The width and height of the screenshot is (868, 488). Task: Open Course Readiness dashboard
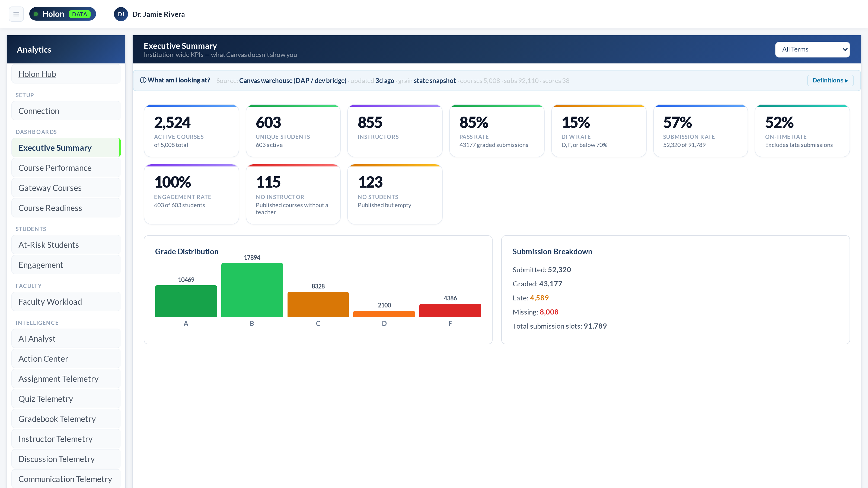(66, 208)
